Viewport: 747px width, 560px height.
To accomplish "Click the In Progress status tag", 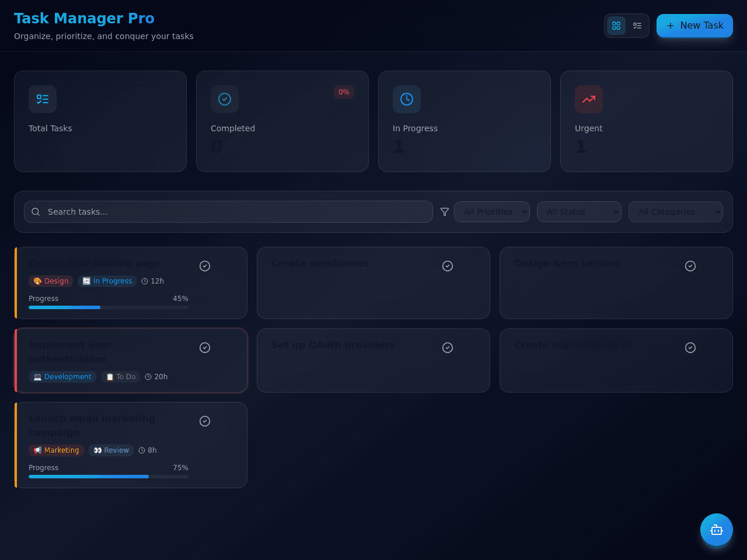I will pos(107,281).
